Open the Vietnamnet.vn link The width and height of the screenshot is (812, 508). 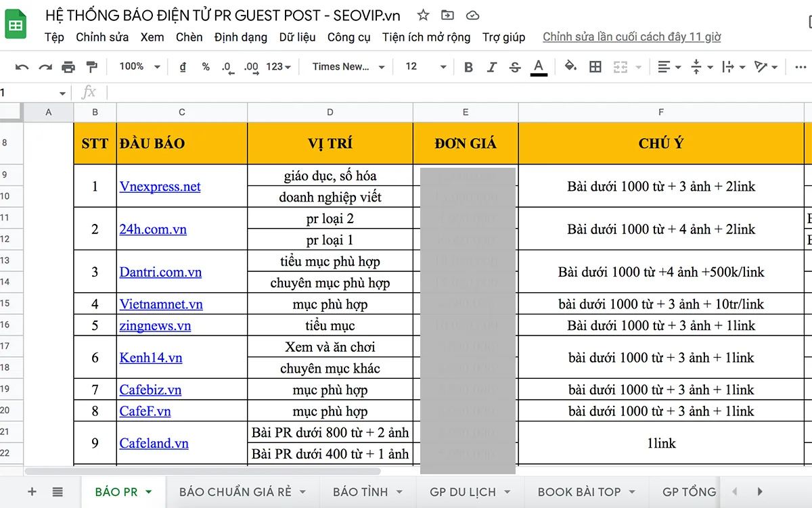click(161, 304)
